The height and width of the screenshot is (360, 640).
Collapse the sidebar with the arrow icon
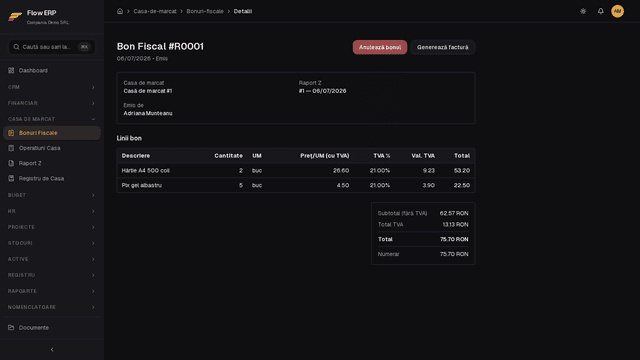pyautogui.click(x=52, y=349)
